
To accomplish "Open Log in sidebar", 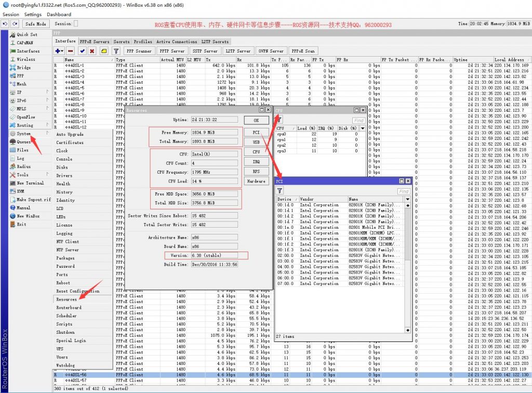I will [x=20, y=158].
